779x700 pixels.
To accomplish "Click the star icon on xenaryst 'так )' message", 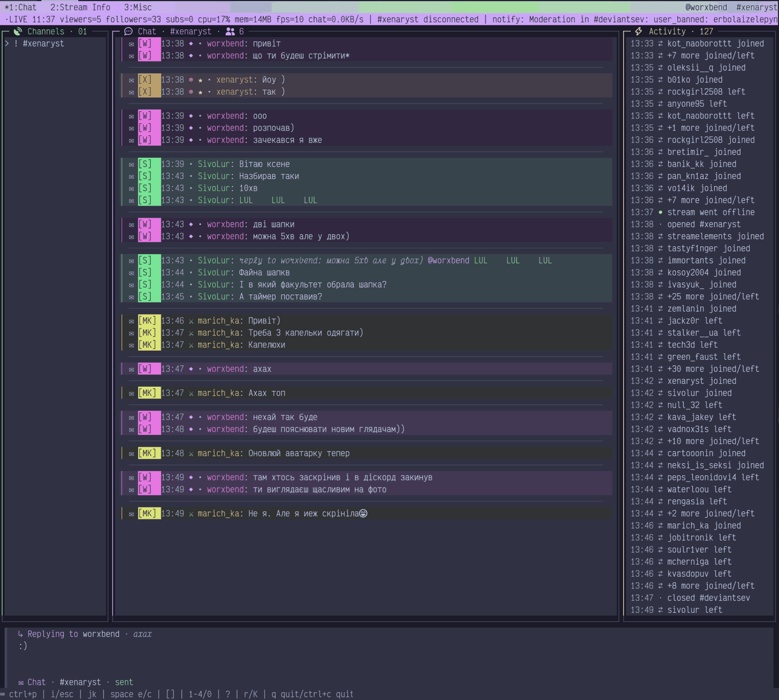I will pos(200,92).
